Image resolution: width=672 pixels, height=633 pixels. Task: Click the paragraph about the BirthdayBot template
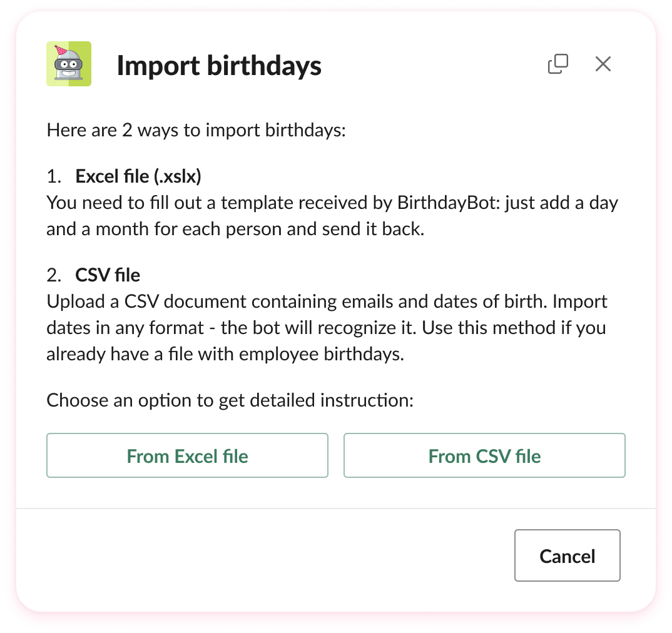click(x=332, y=215)
